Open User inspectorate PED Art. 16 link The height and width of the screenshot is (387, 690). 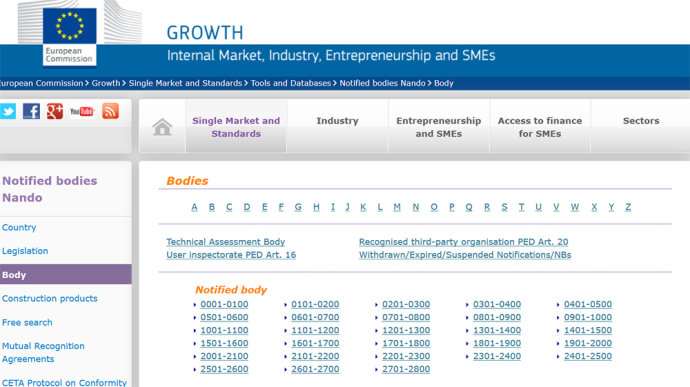[231, 255]
